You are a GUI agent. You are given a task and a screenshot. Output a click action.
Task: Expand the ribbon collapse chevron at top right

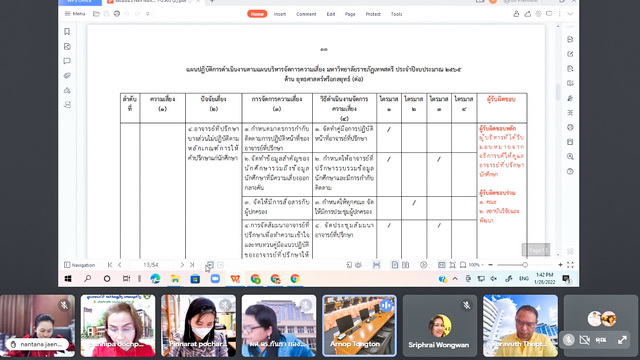tap(570, 14)
